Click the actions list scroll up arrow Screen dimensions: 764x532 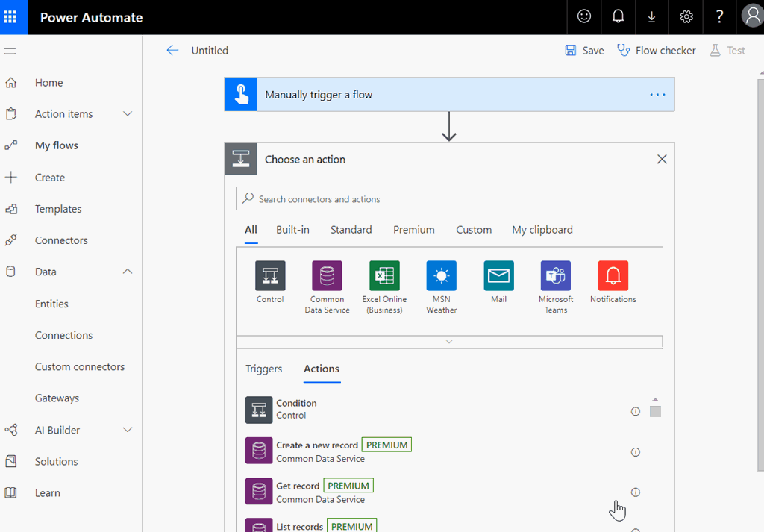(655, 399)
